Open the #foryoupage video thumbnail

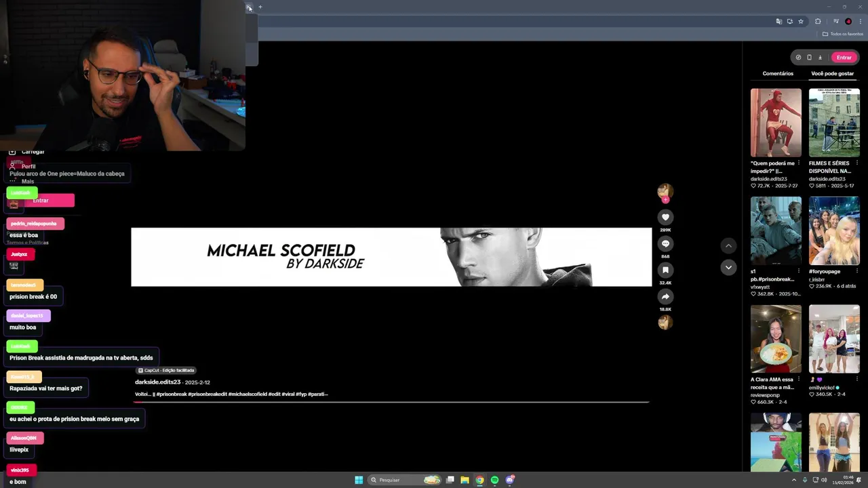834,231
